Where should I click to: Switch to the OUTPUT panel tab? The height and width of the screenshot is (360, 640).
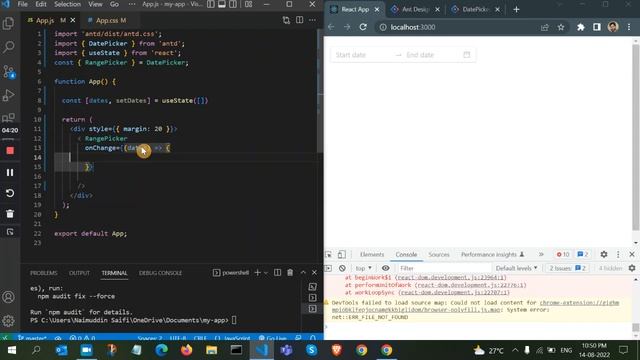click(79, 273)
